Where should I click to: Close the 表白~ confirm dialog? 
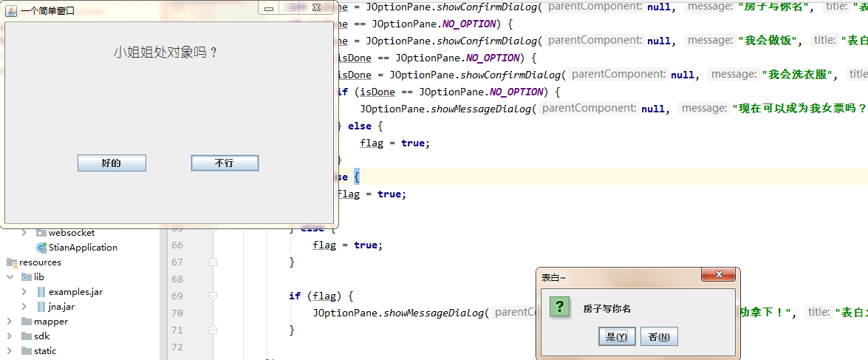point(718,274)
